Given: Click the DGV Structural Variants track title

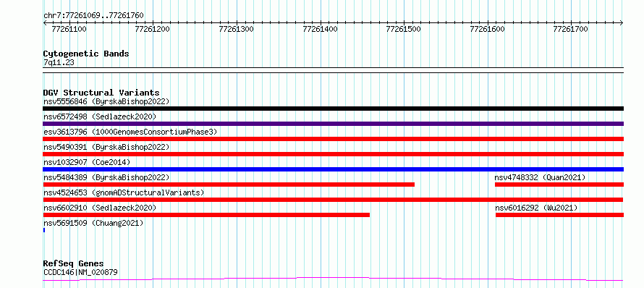Looking at the screenshot, I should (x=101, y=93).
